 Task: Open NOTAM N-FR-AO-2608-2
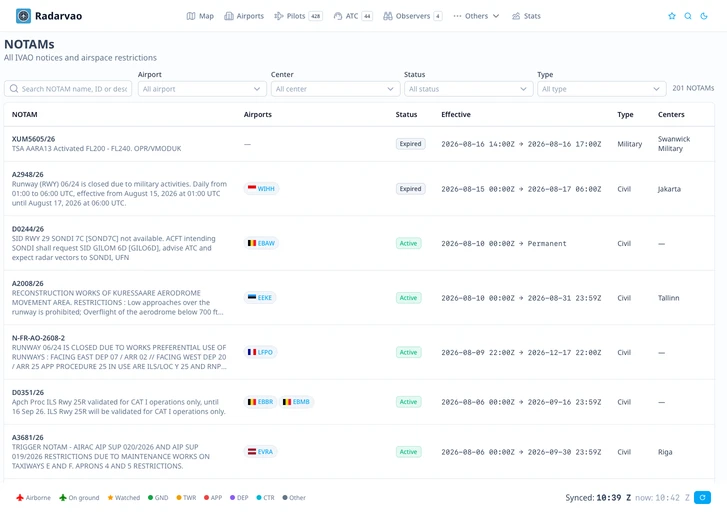click(38, 338)
